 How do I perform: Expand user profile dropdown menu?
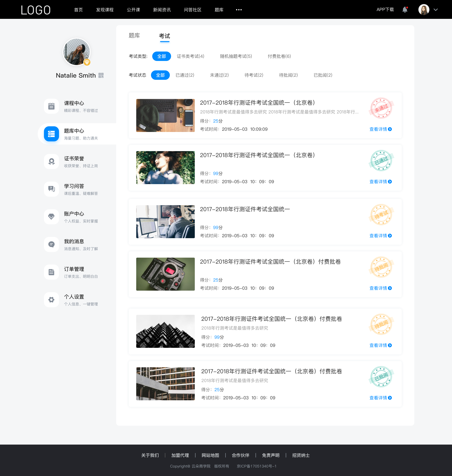tap(437, 9)
